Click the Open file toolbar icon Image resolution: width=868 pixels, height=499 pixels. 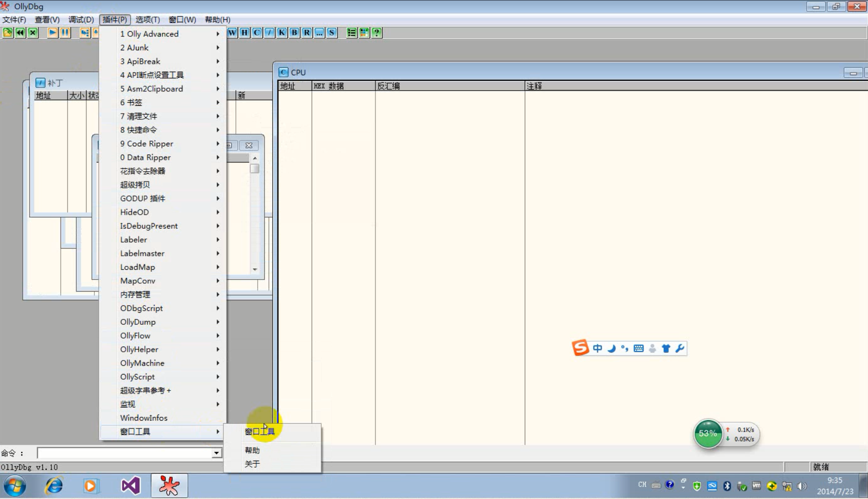pos(8,33)
